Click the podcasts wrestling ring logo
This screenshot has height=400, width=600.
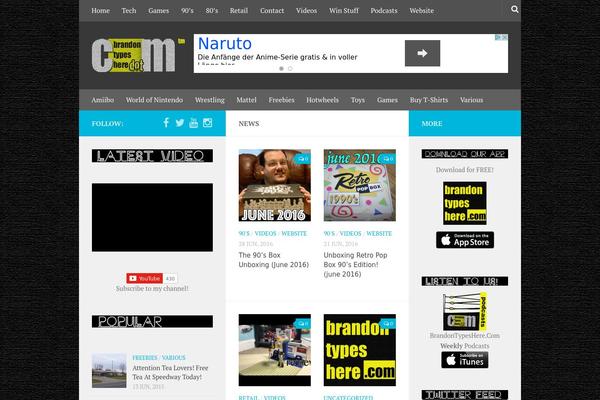tap(465, 311)
